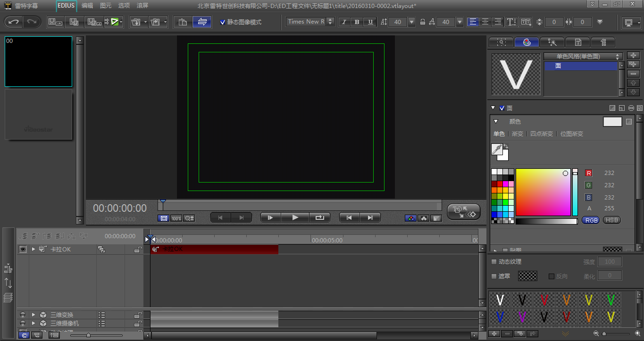This screenshot has width=644, height=341.
Task: Switch to RGB color mode
Action: [x=591, y=220]
